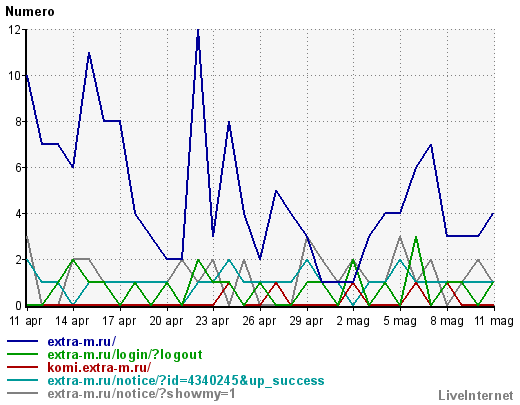Click the extra-m.ru/ legend label

coord(82,342)
